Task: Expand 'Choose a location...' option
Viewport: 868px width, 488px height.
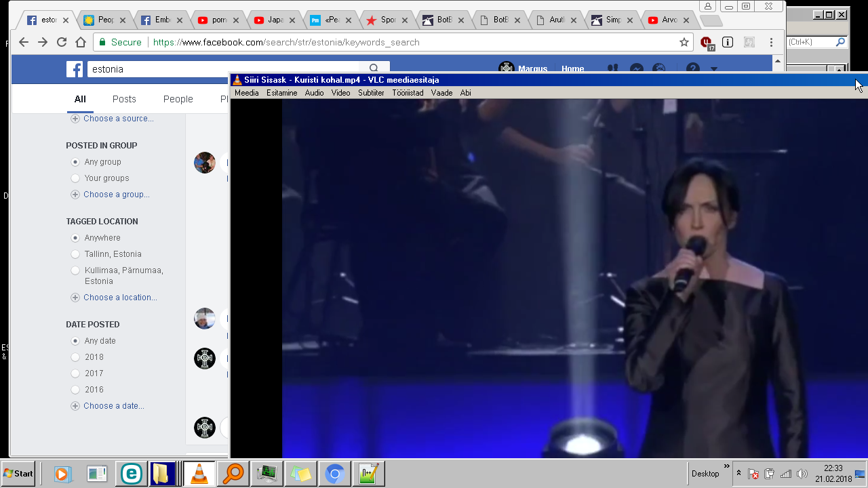Action: coord(114,298)
